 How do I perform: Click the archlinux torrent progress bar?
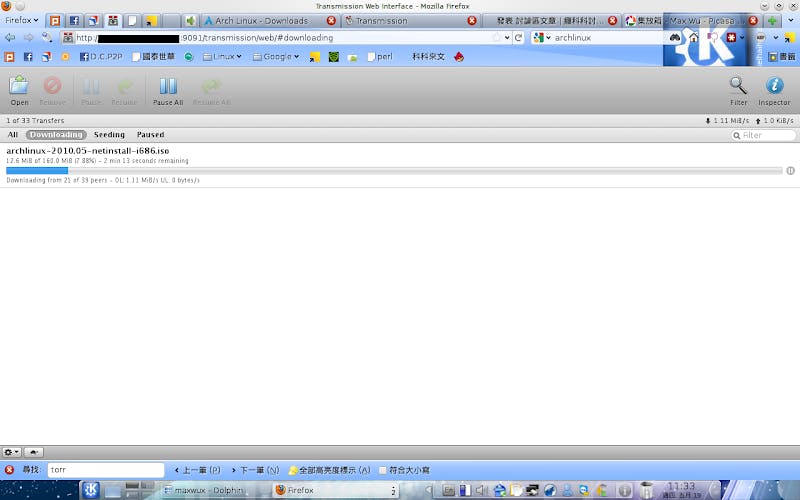(x=394, y=171)
